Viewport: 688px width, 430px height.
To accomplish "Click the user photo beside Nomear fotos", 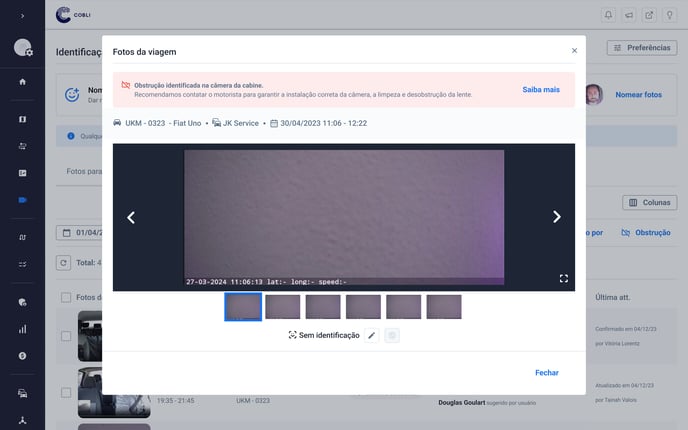I will coord(594,95).
